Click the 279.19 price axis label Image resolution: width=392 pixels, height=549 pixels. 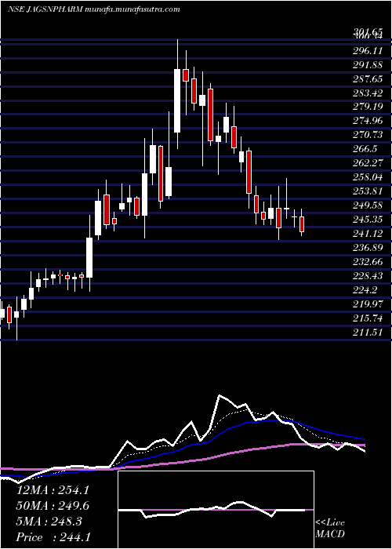point(368,107)
